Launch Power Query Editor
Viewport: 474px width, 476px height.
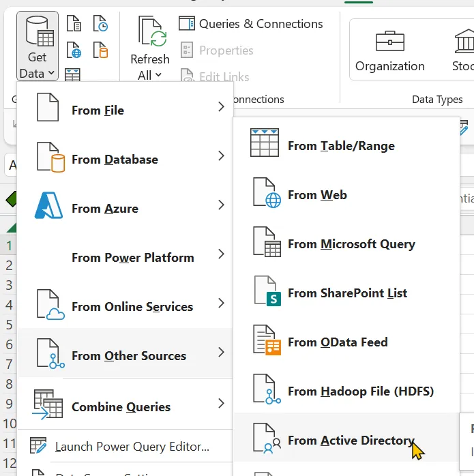(x=125, y=446)
